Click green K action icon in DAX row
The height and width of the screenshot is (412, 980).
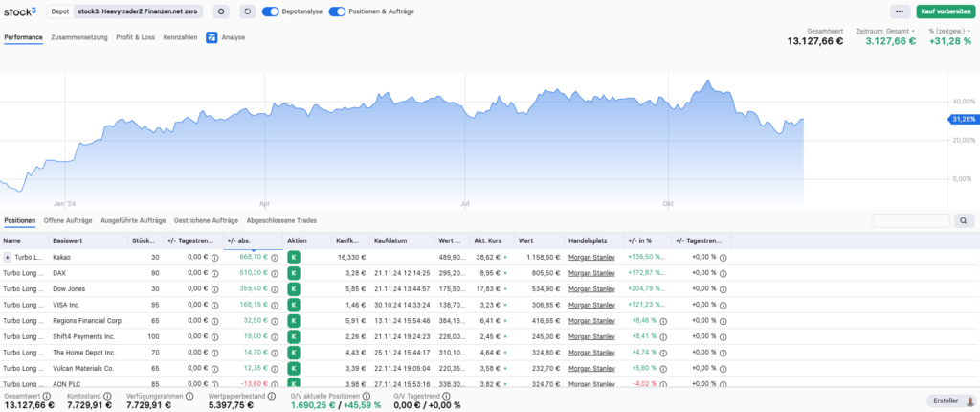coord(294,273)
